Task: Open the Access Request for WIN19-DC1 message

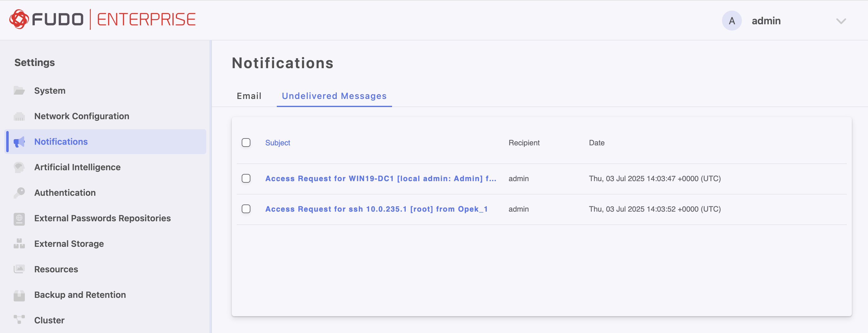Action: 381,178
